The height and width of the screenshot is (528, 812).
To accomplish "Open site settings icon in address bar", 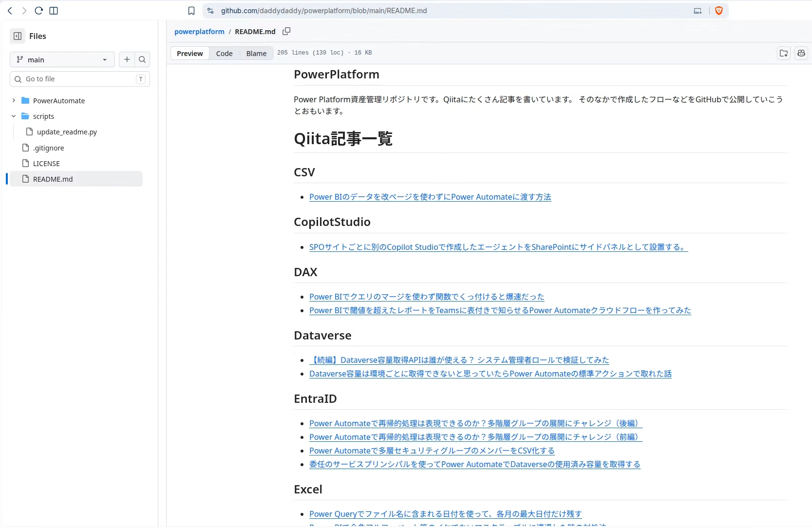I will tap(210, 11).
